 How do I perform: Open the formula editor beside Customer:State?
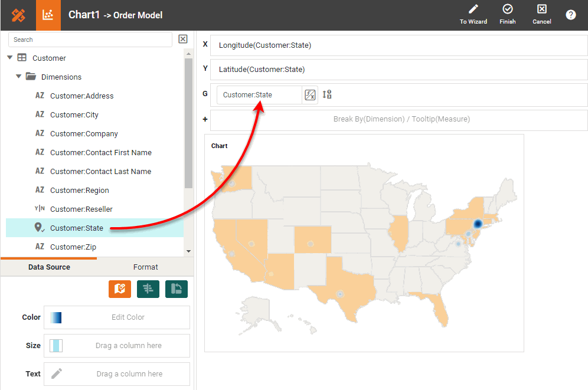click(310, 94)
